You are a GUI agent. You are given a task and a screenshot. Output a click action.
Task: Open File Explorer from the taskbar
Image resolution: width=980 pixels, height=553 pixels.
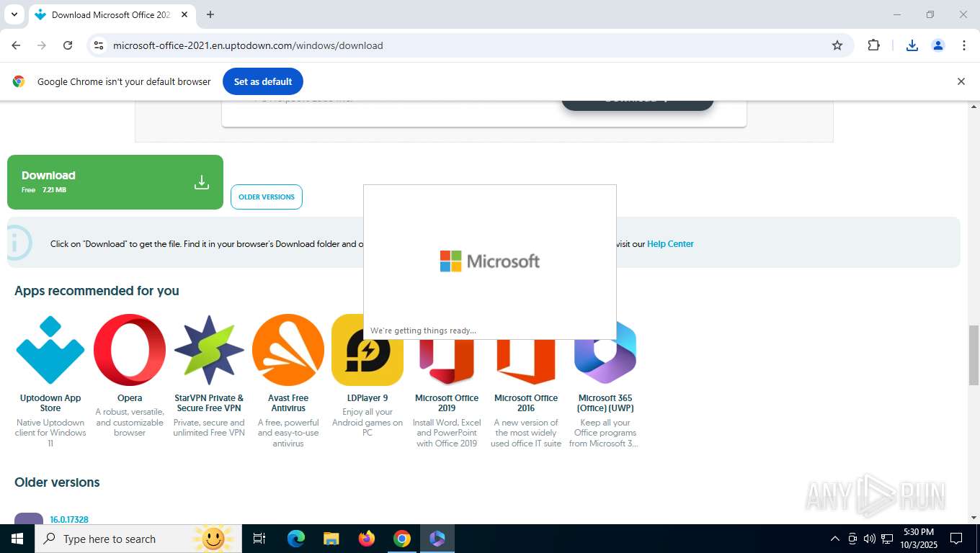point(331,539)
